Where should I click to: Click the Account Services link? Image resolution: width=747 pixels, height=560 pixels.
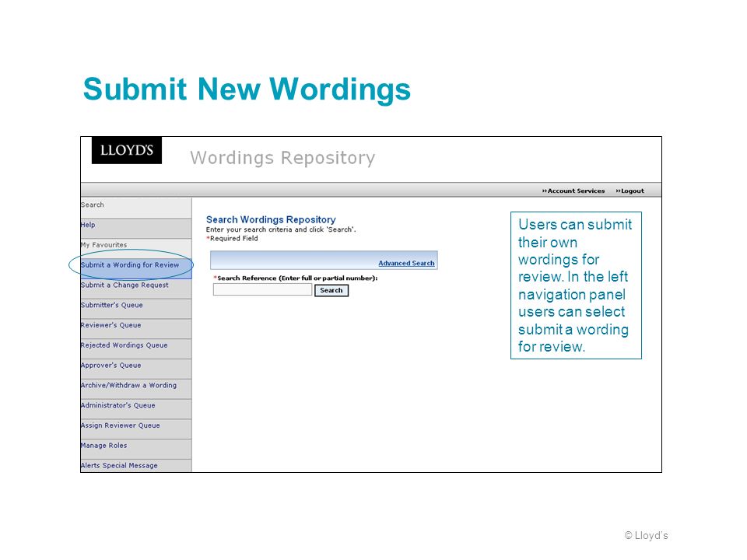(573, 191)
